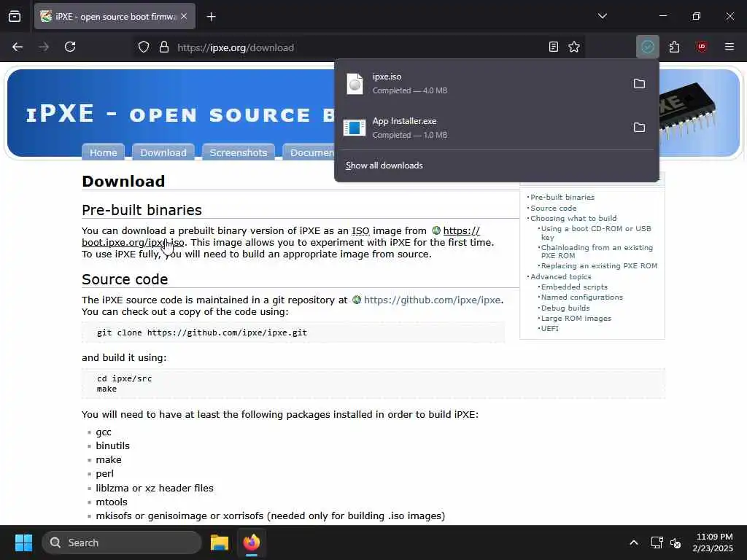Click the taskbar Search box
The height and width of the screenshot is (560, 747).
point(122,542)
